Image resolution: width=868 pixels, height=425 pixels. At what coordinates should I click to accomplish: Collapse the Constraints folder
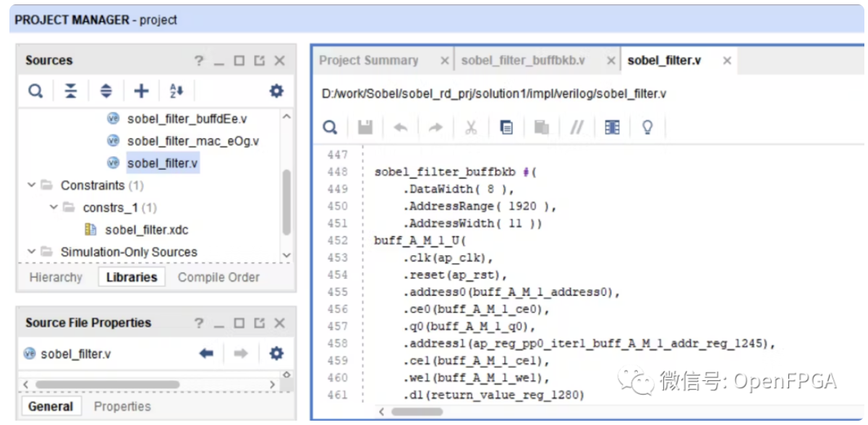(31, 185)
